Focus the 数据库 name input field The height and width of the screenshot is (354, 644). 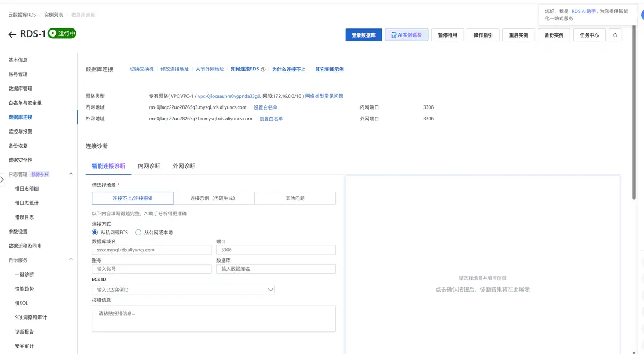[x=276, y=269]
